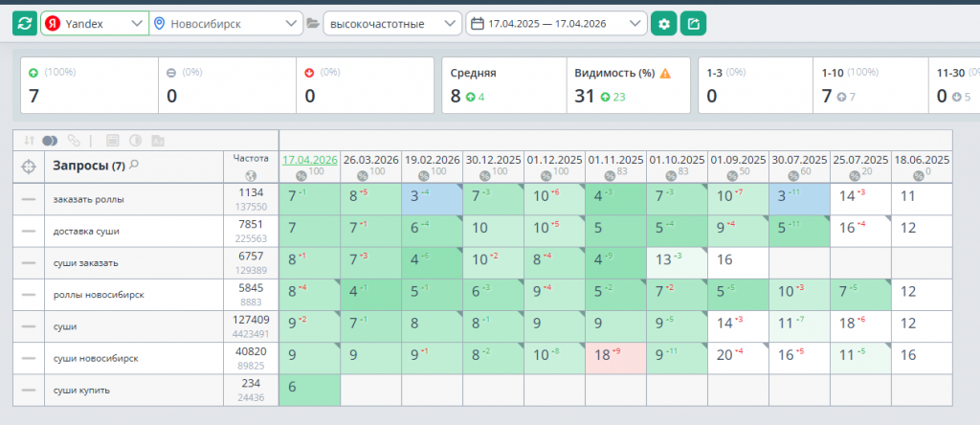Click the chain link icon in the table toolbar
This screenshot has width=980, height=425.
point(74,141)
